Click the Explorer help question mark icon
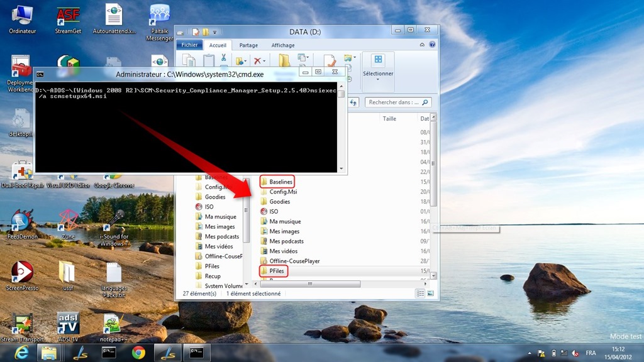644x362 pixels. click(432, 45)
